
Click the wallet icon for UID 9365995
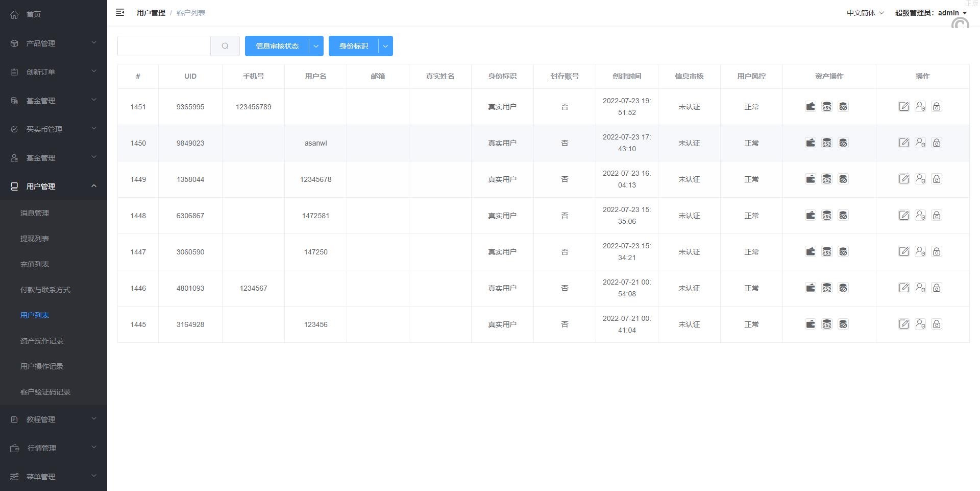[810, 106]
